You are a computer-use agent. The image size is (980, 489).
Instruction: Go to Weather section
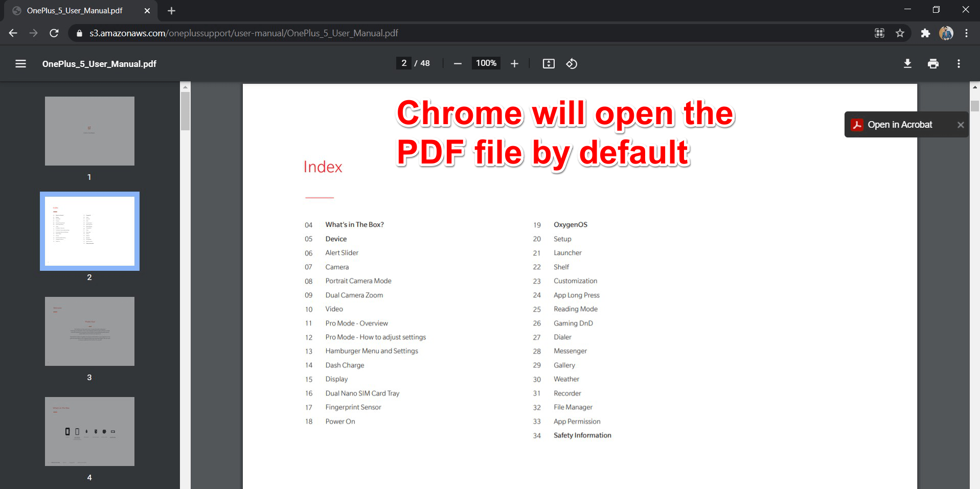pyautogui.click(x=566, y=379)
